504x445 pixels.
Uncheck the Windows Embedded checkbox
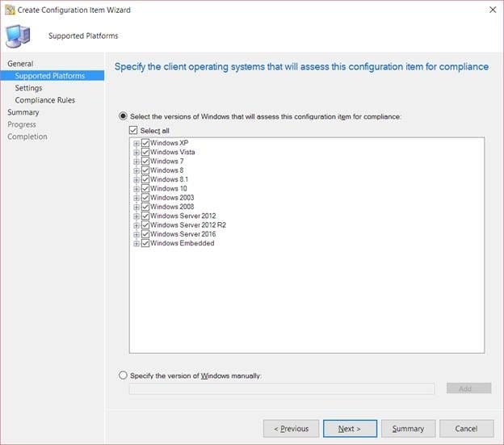[x=145, y=243]
